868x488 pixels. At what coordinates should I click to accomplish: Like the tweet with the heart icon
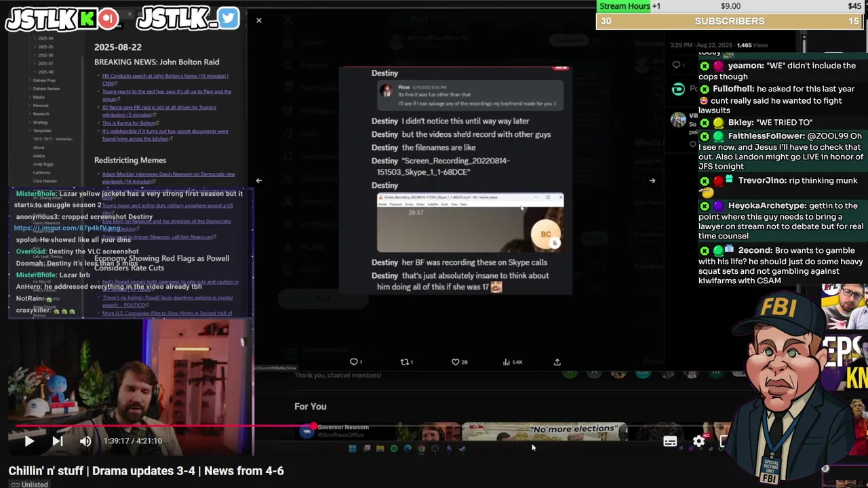click(x=456, y=362)
